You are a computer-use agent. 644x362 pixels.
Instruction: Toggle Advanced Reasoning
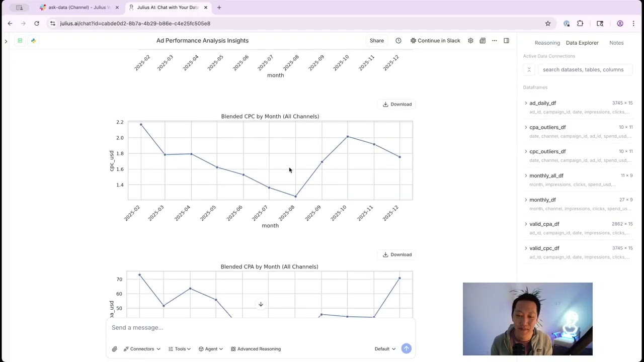coord(256,349)
